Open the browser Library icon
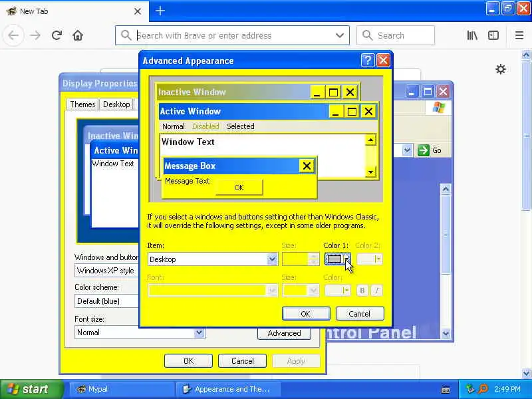Screen dimensions: 532x399 [472, 35]
